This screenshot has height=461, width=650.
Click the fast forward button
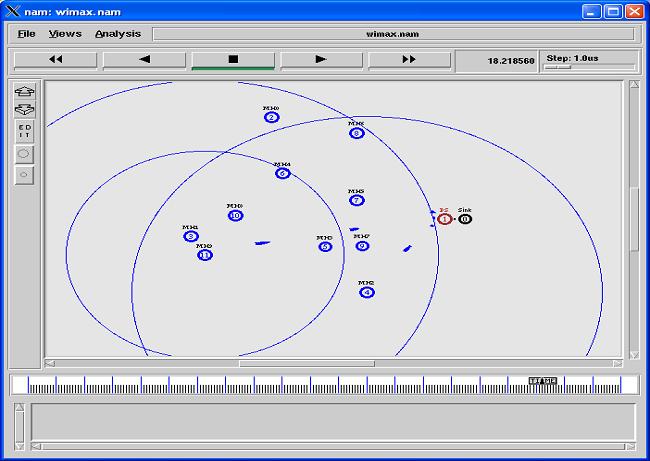pos(409,59)
